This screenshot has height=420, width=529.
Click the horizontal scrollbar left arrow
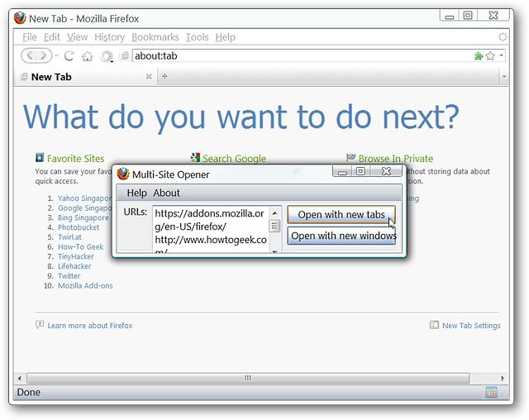[20, 378]
